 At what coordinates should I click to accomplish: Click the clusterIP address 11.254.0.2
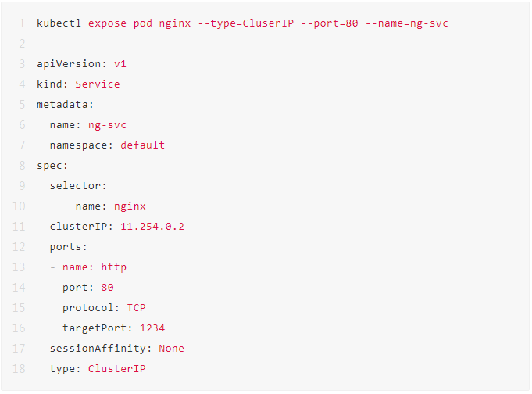152,227
